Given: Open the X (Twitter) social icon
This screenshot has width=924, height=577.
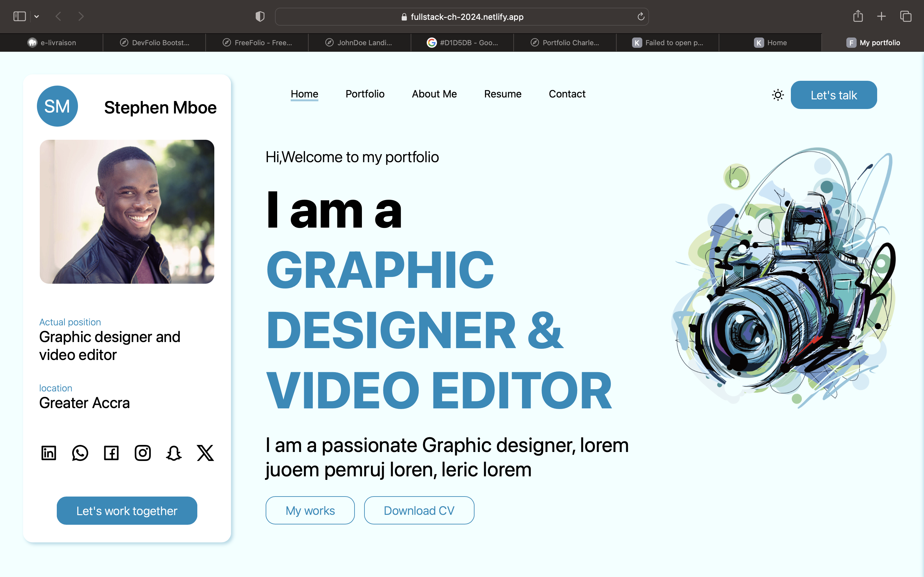Looking at the screenshot, I should coord(205,453).
